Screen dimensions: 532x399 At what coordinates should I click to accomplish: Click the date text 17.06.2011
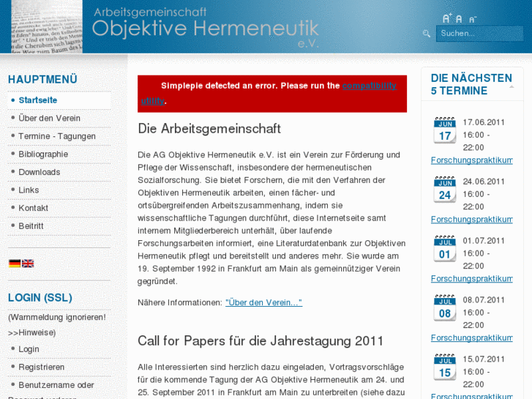pyautogui.click(x=484, y=122)
